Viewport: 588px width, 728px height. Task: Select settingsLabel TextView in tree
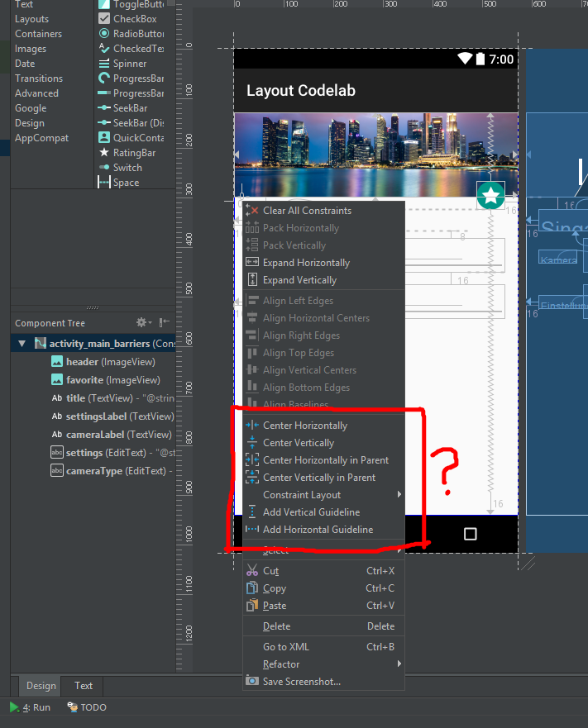click(93, 416)
